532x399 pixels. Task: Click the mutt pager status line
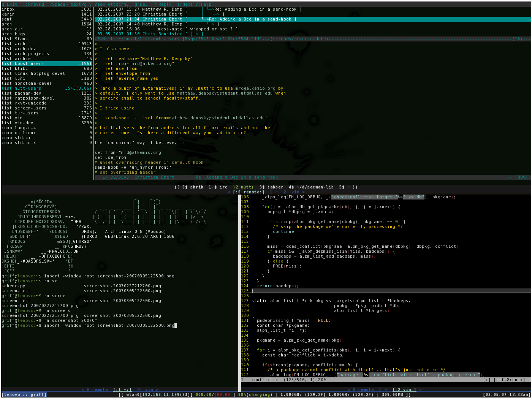click(x=312, y=177)
